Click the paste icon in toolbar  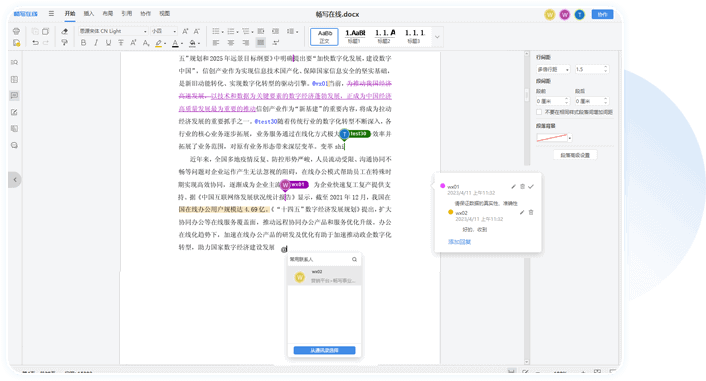(x=45, y=31)
